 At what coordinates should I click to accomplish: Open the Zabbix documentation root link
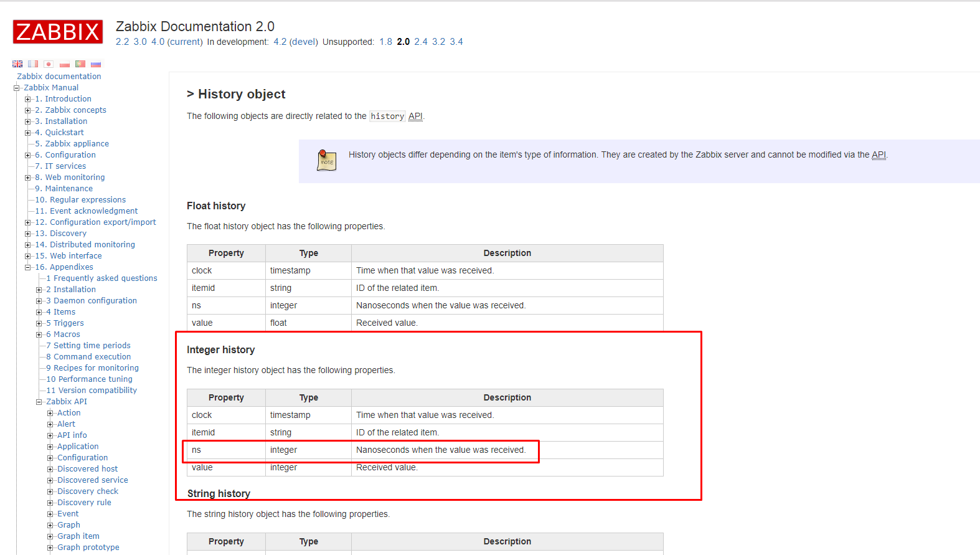pos(59,77)
